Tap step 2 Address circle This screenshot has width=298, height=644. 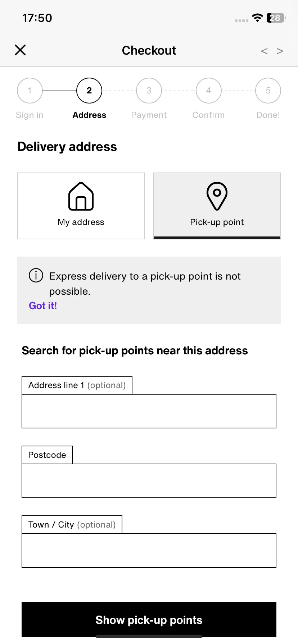tap(89, 91)
